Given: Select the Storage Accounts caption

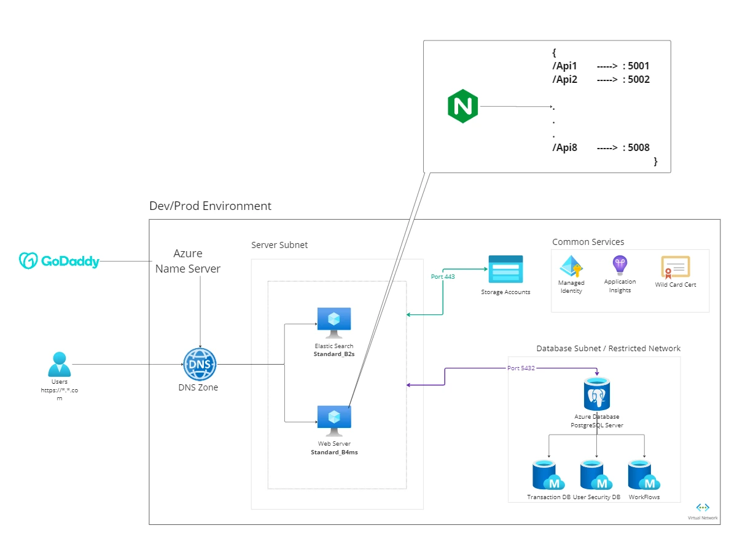Looking at the screenshot, I should pyautogui.click(x=505, y=292).
